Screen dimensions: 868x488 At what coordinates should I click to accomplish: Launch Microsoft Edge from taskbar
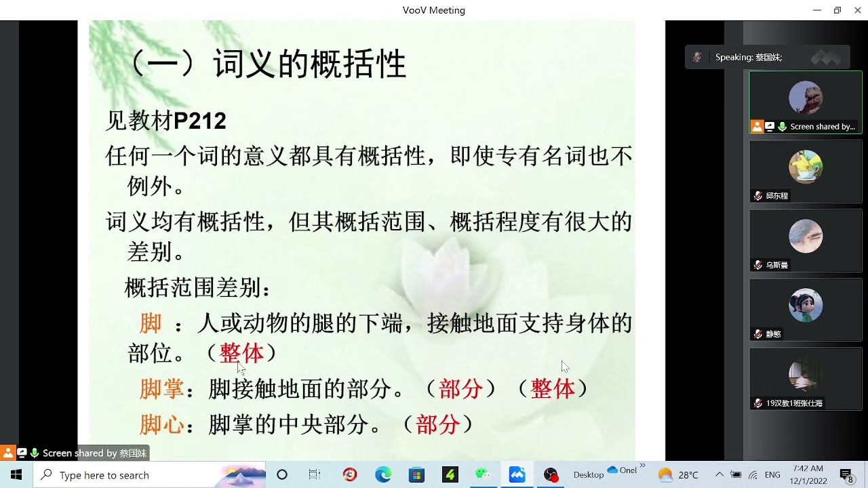(x=383, y=475)
